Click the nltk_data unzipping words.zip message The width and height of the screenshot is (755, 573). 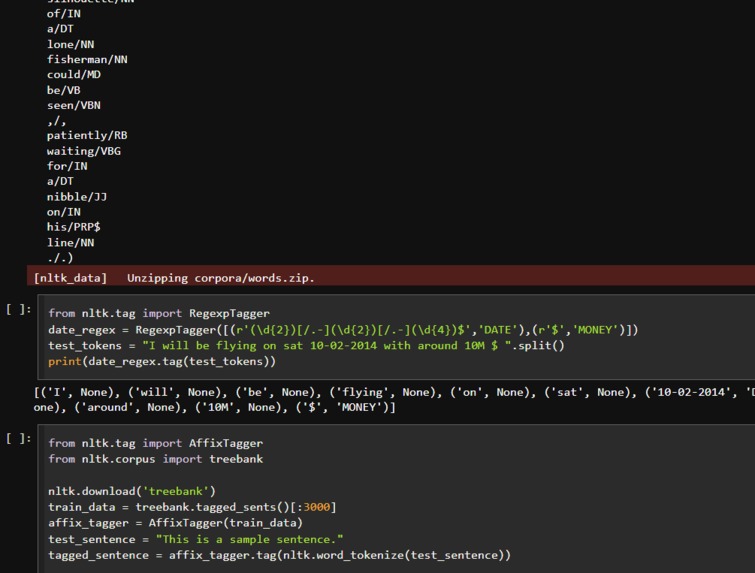174,278
